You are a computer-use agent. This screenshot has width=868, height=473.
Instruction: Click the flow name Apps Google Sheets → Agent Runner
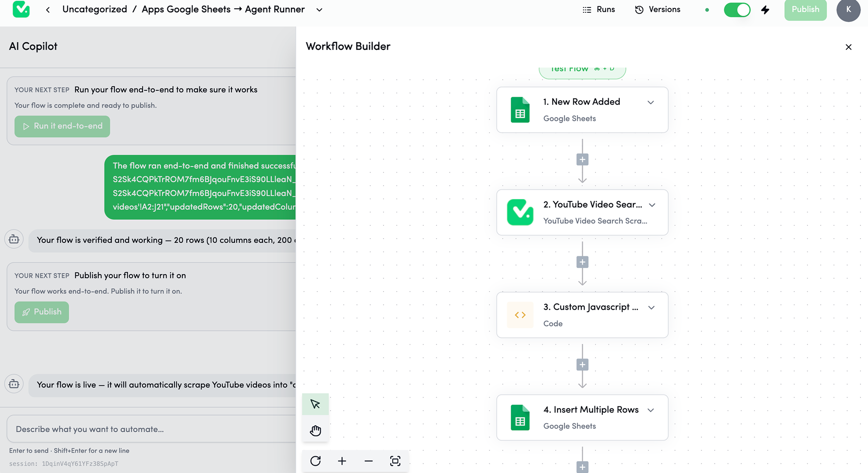pyautogui.click(x=223, y=10)
